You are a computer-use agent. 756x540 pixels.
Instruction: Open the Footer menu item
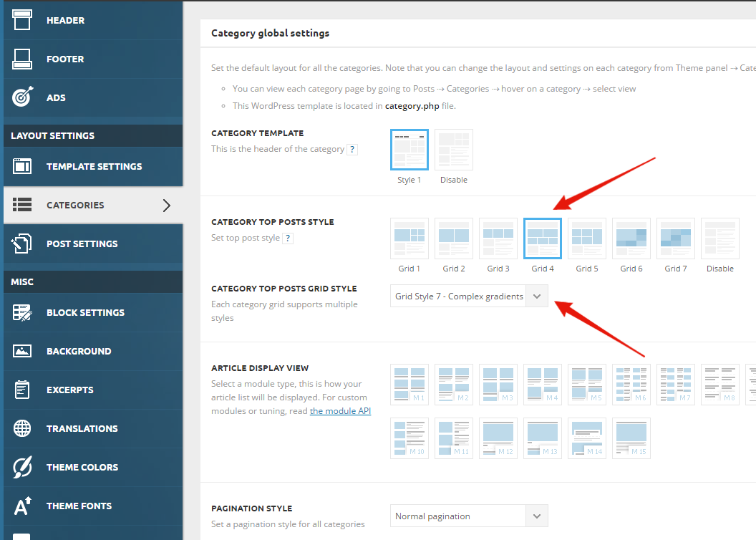(x=93, y=59)
